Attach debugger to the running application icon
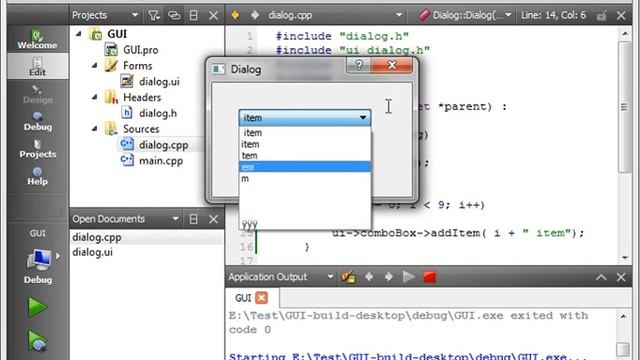This screenshot has width=640, height=360. [349, 277]
